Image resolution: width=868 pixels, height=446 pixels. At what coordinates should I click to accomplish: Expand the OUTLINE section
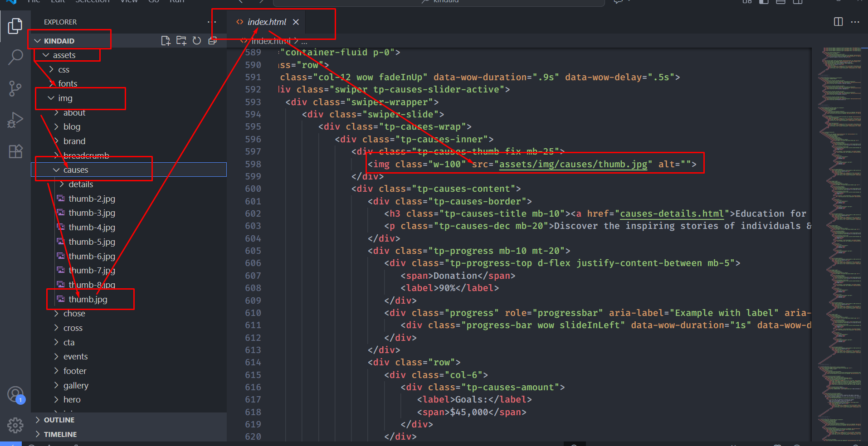59,420
